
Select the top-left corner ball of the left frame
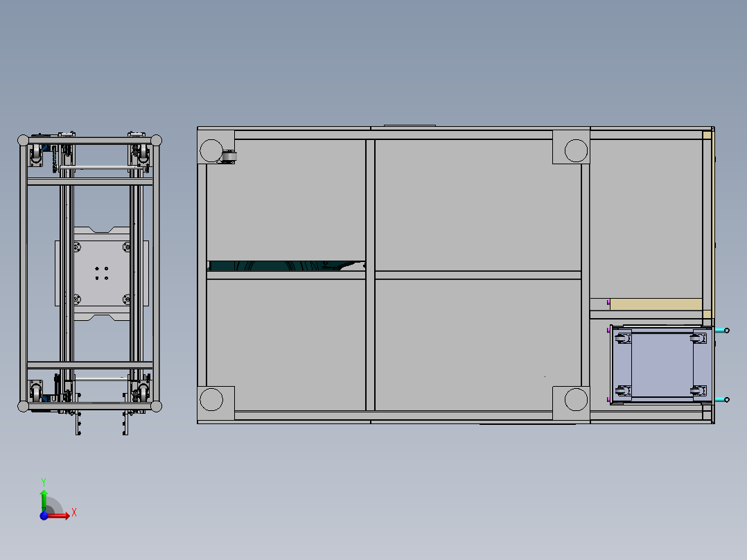point(23,140)
